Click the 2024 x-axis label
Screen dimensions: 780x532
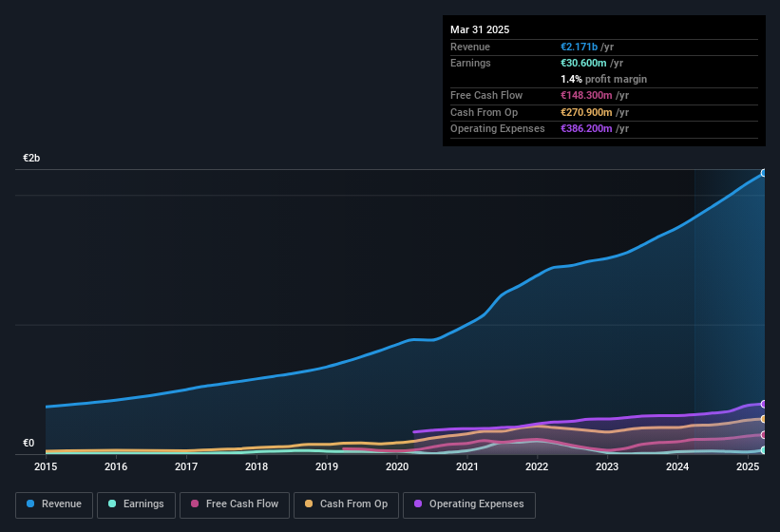coord(677,466)
